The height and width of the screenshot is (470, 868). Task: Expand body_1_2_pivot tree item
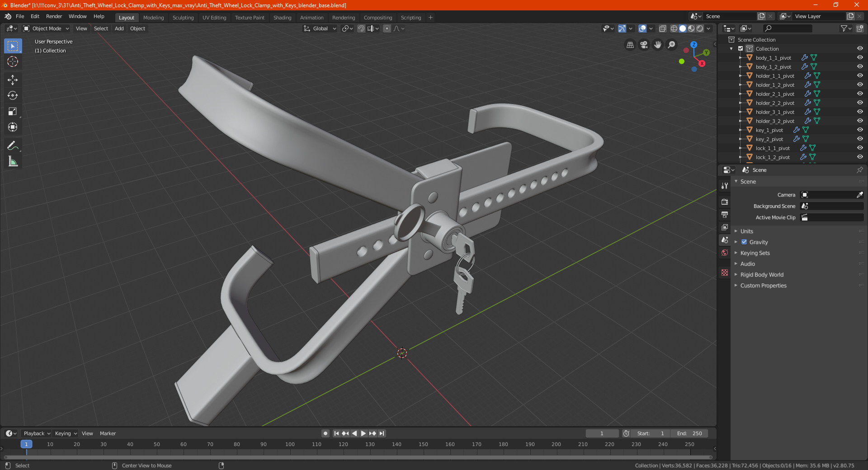(740, 66)
